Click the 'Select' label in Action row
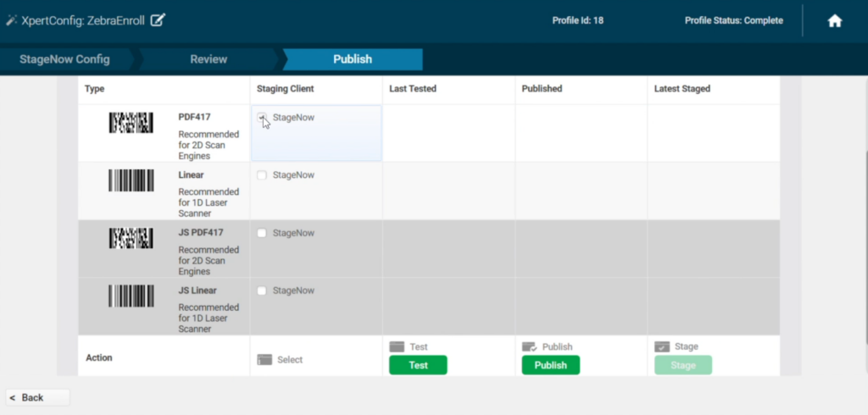This screenshot has width=868, height=415. tap(290, 360)
